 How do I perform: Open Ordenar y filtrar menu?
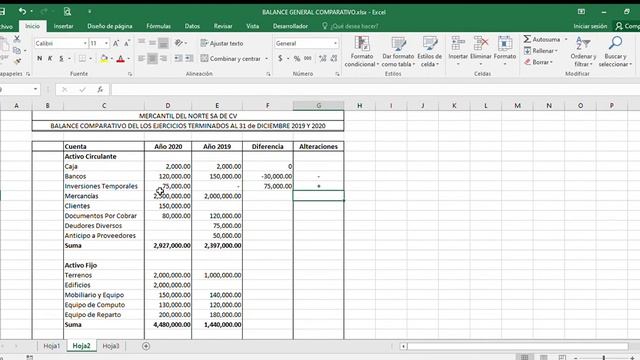coord(583,51)
